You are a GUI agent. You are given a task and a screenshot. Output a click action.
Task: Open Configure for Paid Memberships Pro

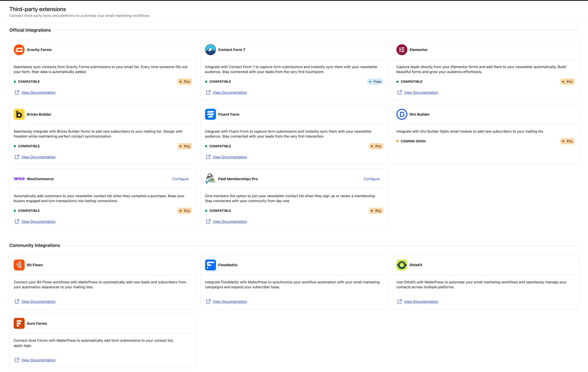[x=371, y=179]
